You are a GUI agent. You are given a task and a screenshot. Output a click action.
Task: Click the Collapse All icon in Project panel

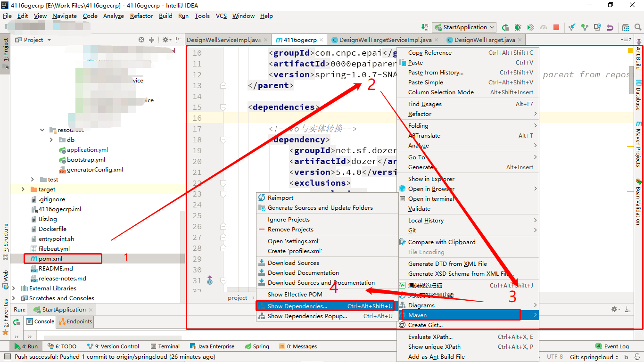[152, 40]
